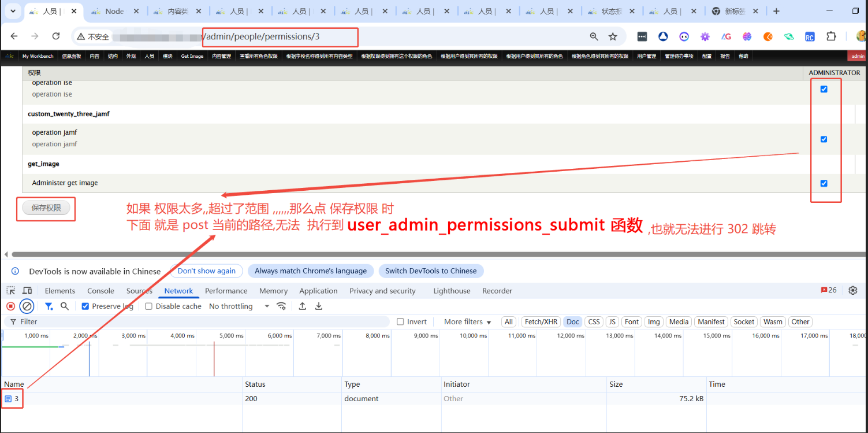Uncheck Administrator box for operation jamf
The width and height of the screenshot is (868, 433).
click(824, 139)
